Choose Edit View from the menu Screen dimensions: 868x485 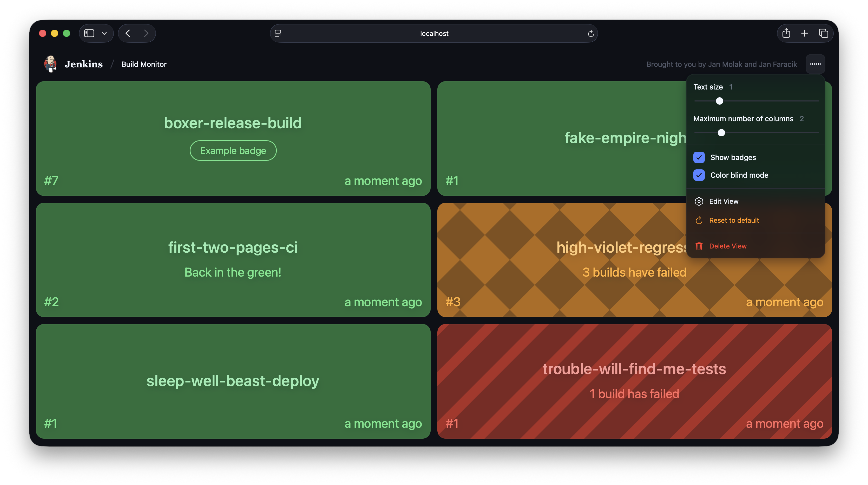coord(724,201)
